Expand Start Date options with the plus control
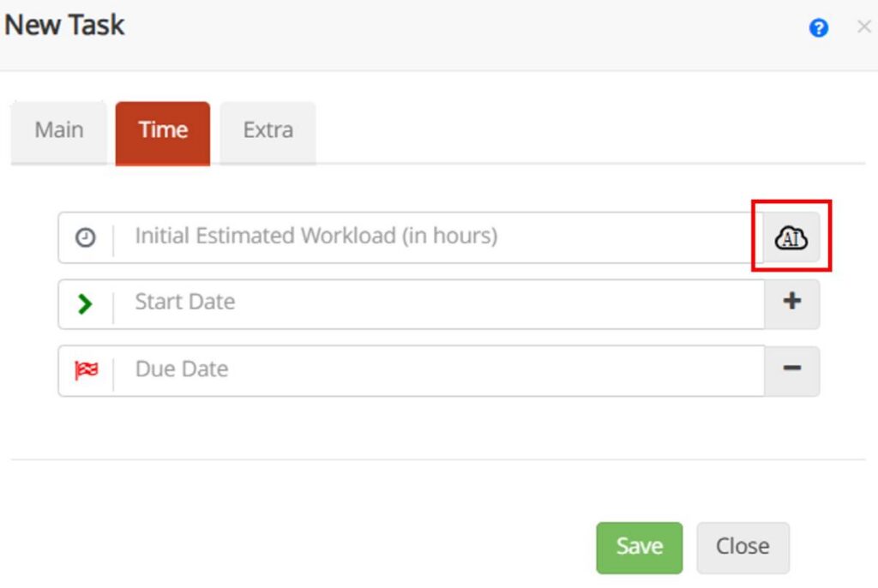This screenshot has width=878, height=588. (x=791, y=303)
